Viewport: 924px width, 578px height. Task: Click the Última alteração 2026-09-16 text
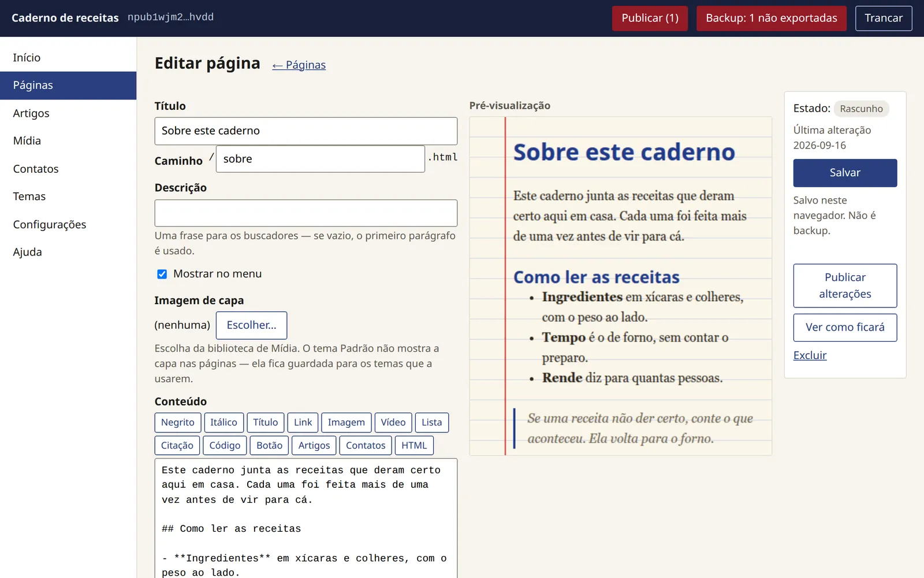pos(832,138)
